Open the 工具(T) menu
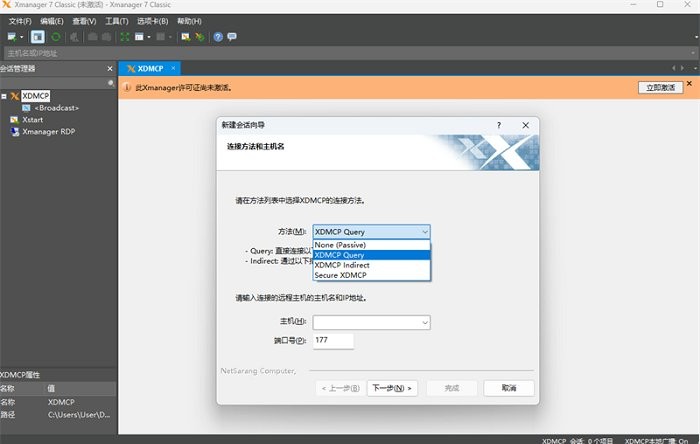The image size is (700, 444). click(x=117, y=21)
